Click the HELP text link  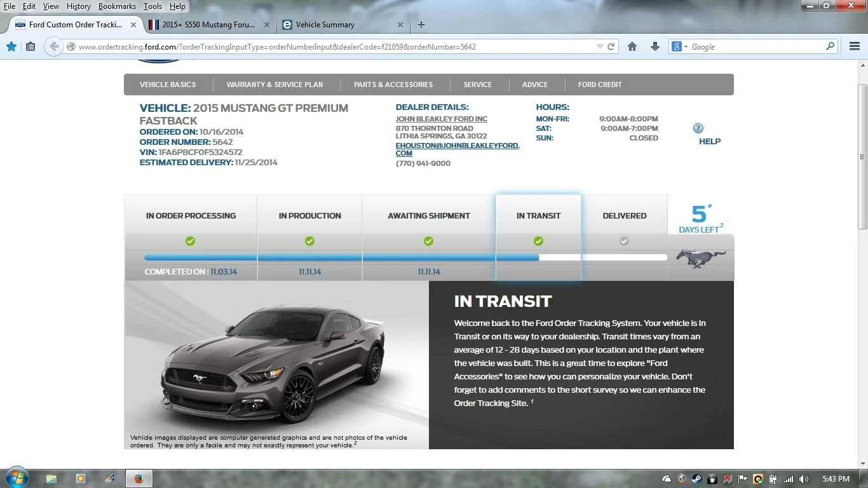coord(710,141)
